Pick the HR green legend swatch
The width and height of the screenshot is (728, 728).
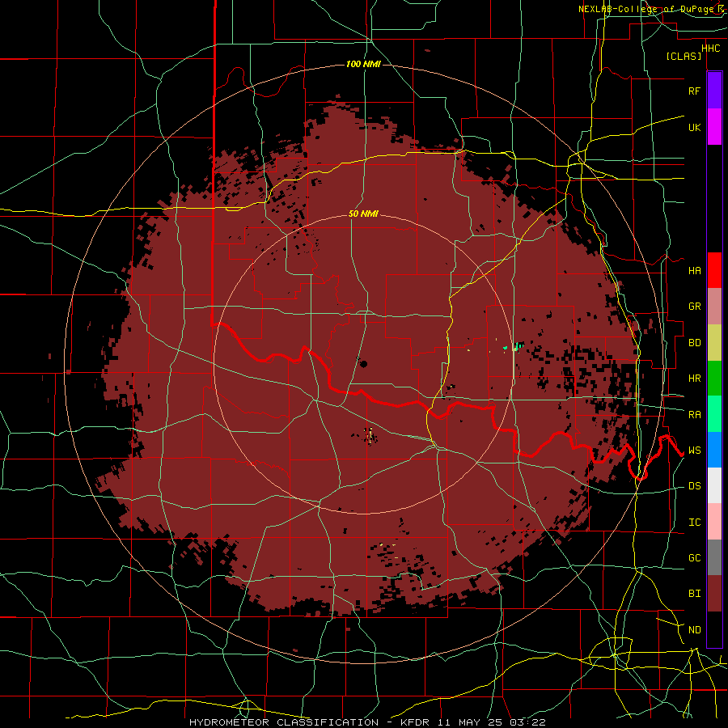(x=714, y=379)
